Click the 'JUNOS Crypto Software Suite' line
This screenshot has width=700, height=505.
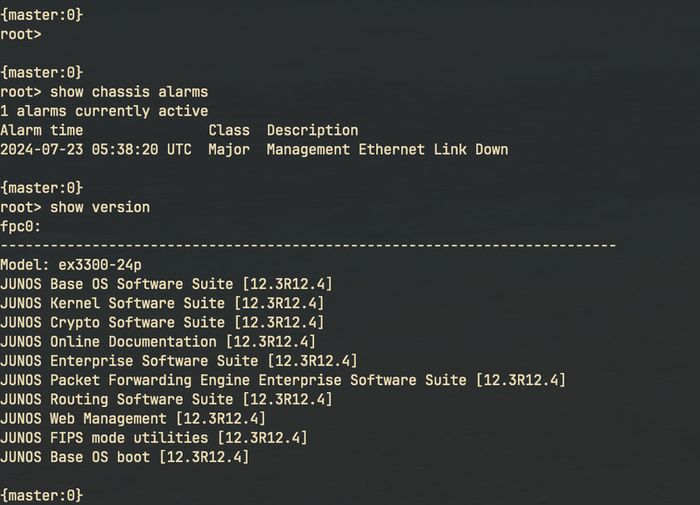[162, 322]
